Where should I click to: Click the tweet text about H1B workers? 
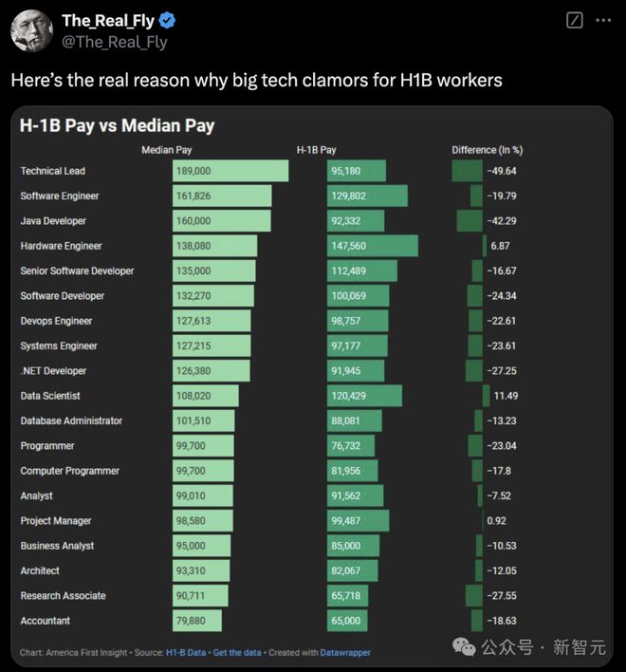(256, 80)
